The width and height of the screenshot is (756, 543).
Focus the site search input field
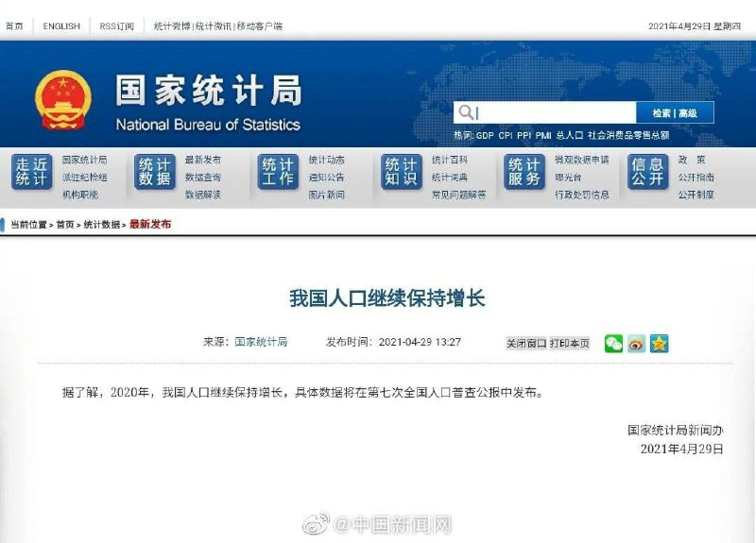[545, 112]
